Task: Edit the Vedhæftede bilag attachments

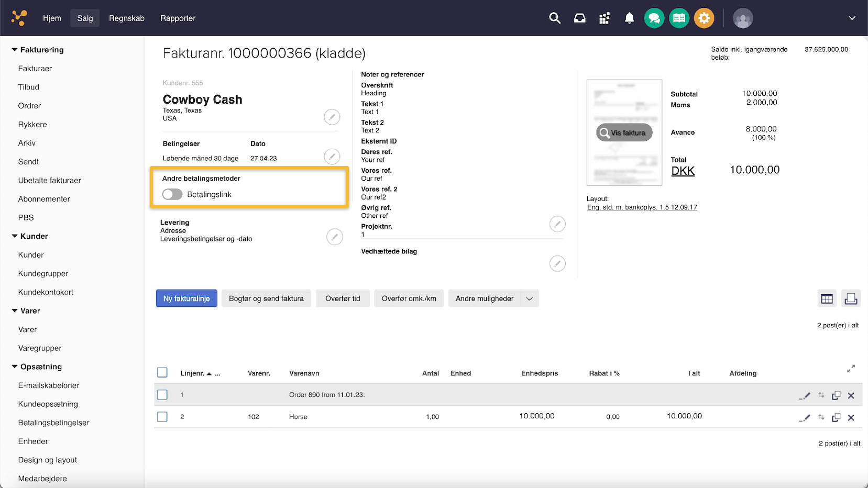Action: pyautogui.click(x=557, y=263)
